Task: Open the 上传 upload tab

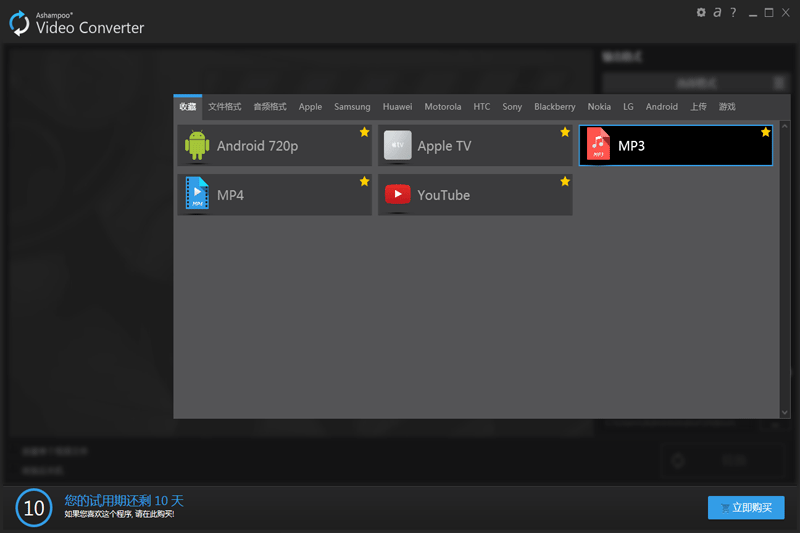Action: pyautogui.click(x=698, y=107)
